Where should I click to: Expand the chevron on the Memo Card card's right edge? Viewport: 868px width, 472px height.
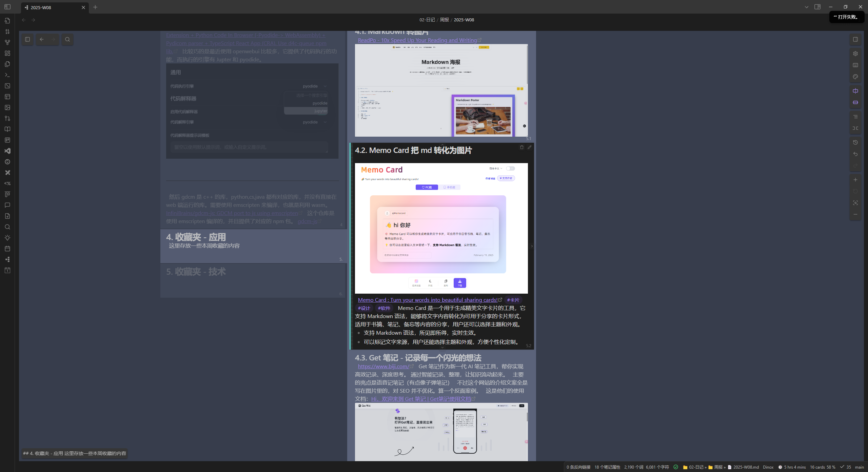[532, 246]
